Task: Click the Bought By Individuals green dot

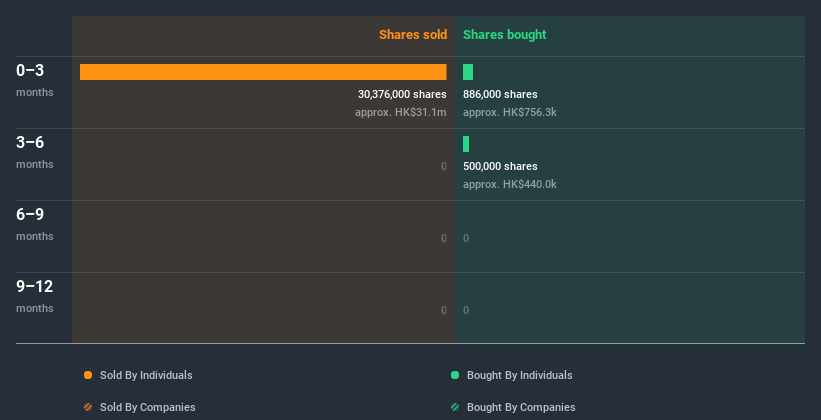Action: (x=455, y=375)
